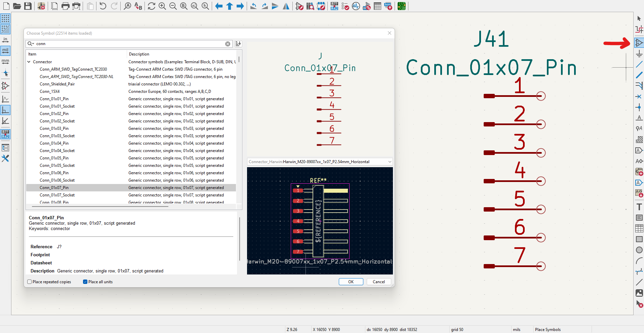Sort by the Description column header
Screen dimensions: 644x333
click(x=182, y=54)
